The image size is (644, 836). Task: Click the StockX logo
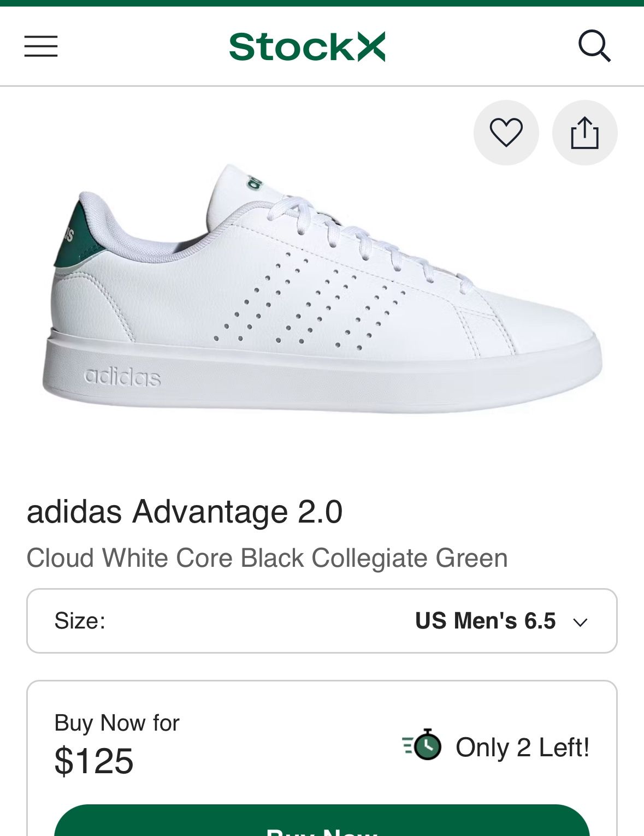click(x=309, y=46)
